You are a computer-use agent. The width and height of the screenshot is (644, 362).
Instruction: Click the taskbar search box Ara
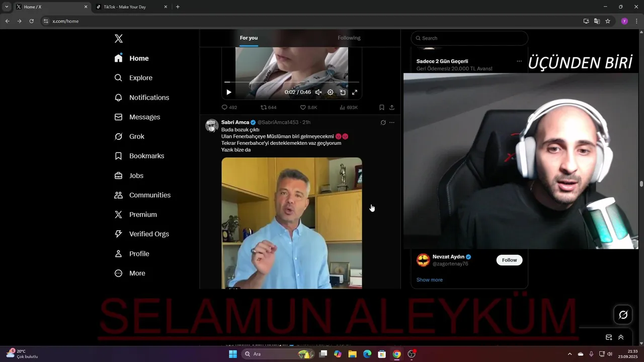(278, 354)
